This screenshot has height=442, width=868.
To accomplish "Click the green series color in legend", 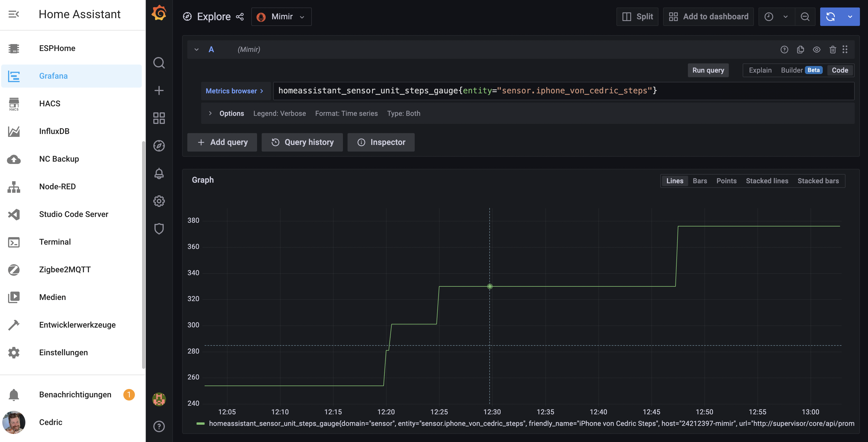I will [201, 424].
